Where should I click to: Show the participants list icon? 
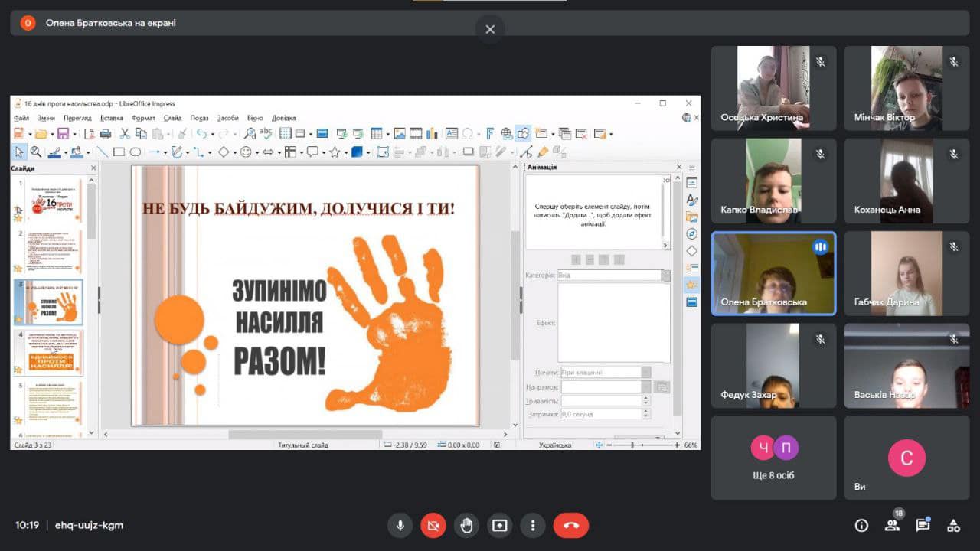(892, 526)
